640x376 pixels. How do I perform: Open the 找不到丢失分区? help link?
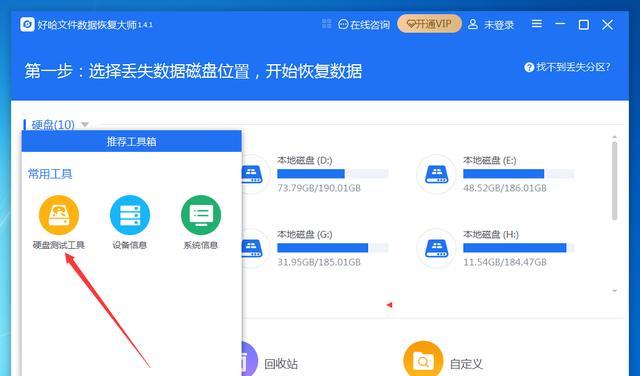(x=567, y=67)
